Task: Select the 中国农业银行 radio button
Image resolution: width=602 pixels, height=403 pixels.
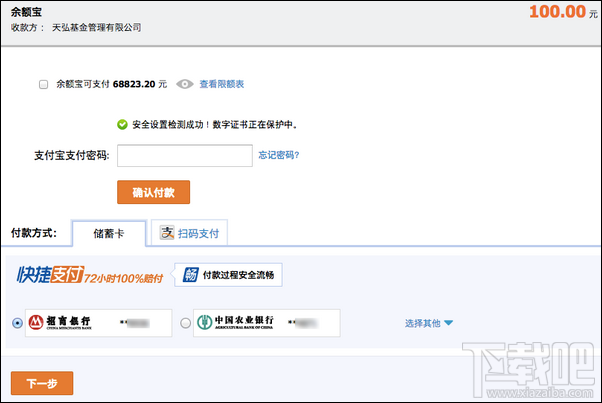Action: (185, 323)
